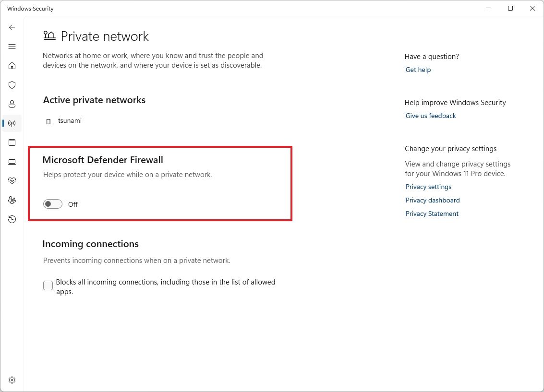Screen dimensions: 544x392
Task: Click Give us feedback
Action: [431, 116]
